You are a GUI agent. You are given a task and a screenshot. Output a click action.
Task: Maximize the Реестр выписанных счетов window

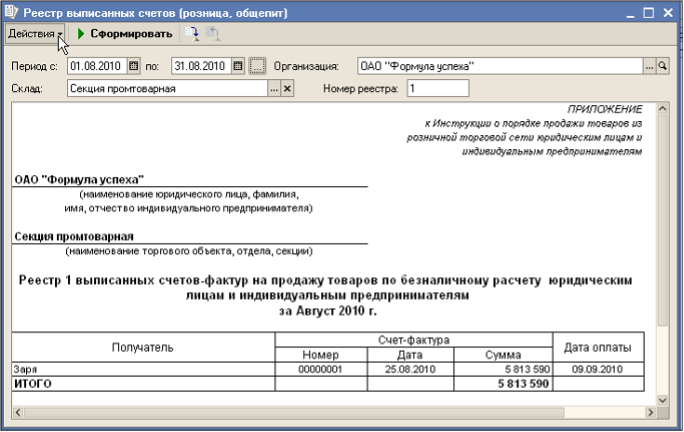(649, 11)
